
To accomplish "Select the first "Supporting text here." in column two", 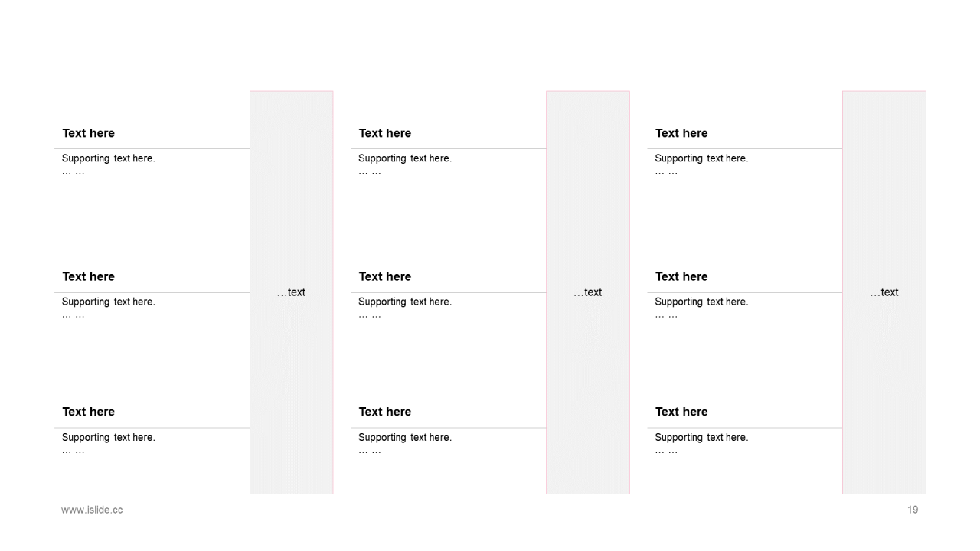I will coord(405,158).
